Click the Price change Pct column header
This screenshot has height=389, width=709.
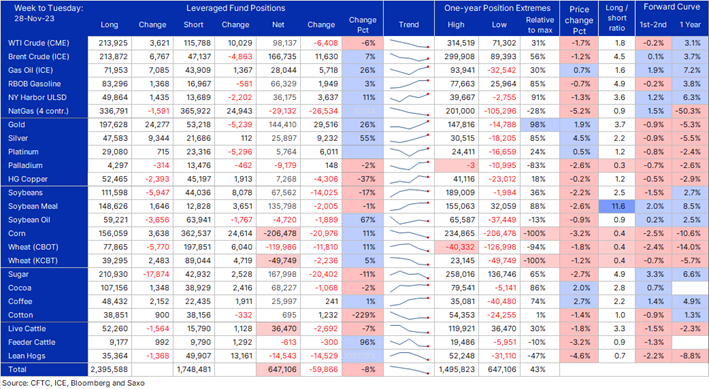click(579, 20)
